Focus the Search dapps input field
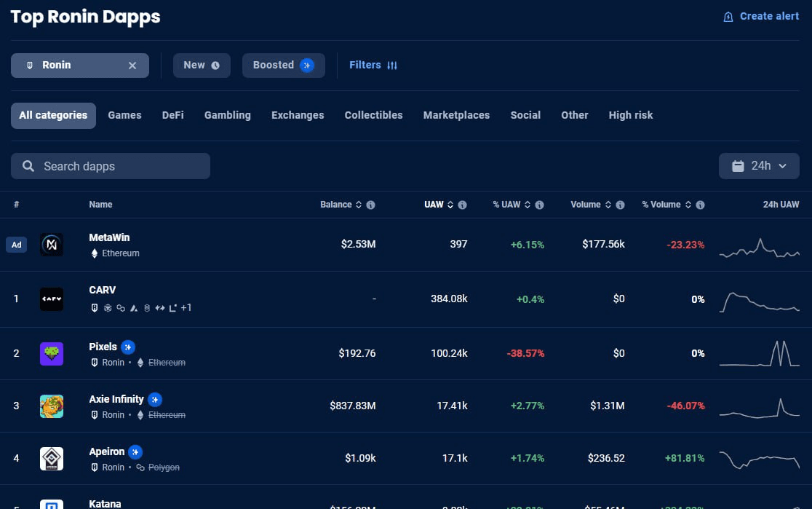 point(111,166)
